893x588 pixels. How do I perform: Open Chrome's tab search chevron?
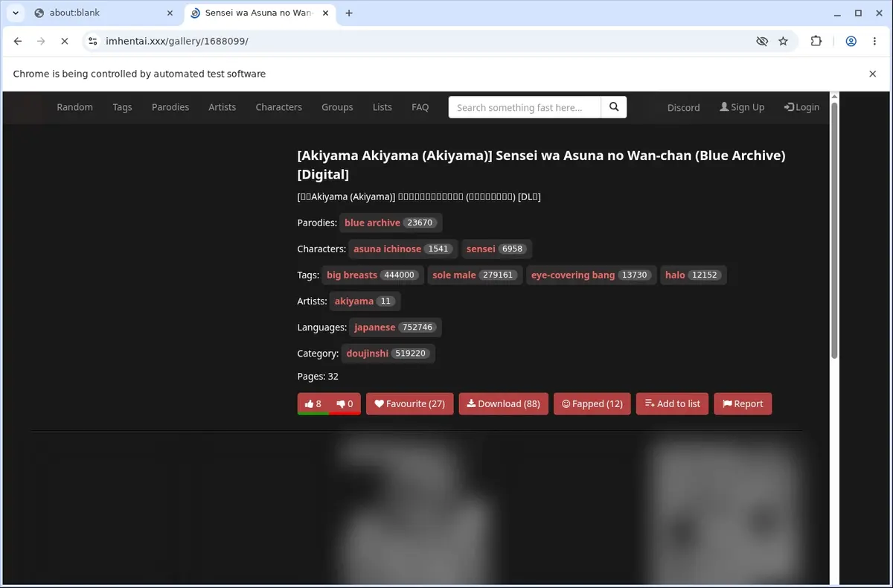pos(16,13)
